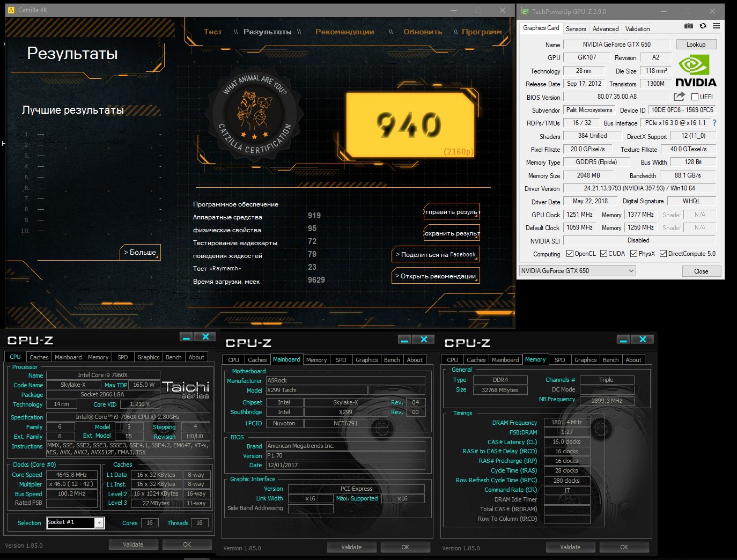Toggle the DirectCompute 5.0 checkbox

pos(663,254)
